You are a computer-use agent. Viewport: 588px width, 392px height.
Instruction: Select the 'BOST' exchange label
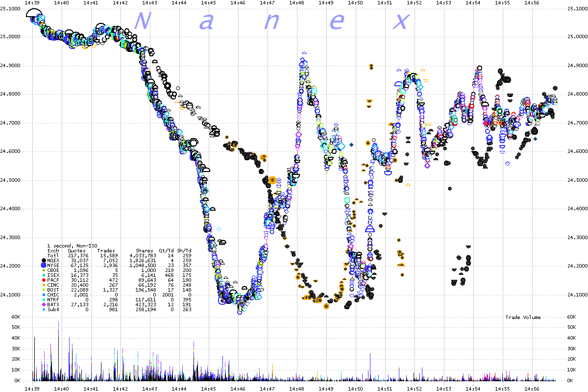[53, 290]
